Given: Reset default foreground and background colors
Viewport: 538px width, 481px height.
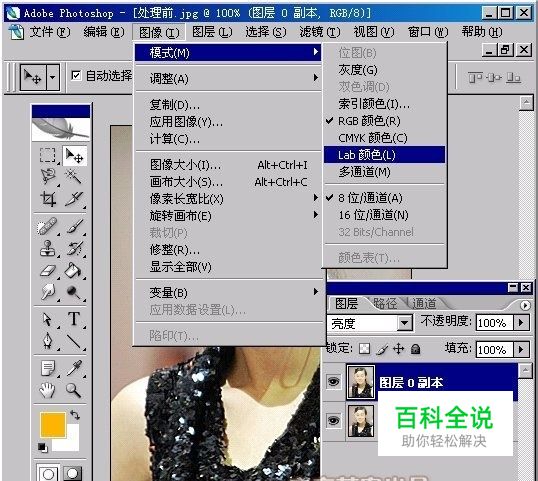Looking at the screenshot, I should coord(43,448).
